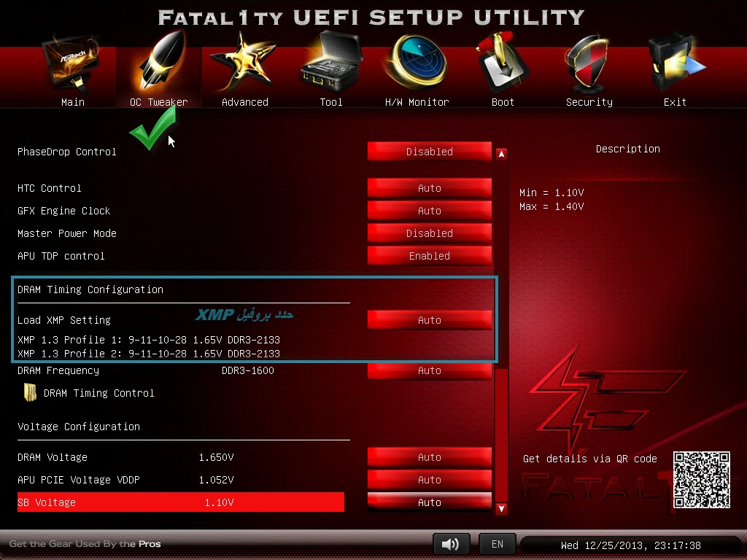
Task: Select the Master Power Mode label
Action: click(67, 233)
